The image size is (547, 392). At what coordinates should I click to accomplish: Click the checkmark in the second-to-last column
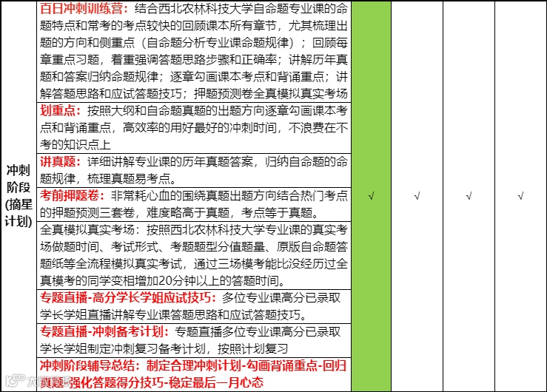[469, 196]
